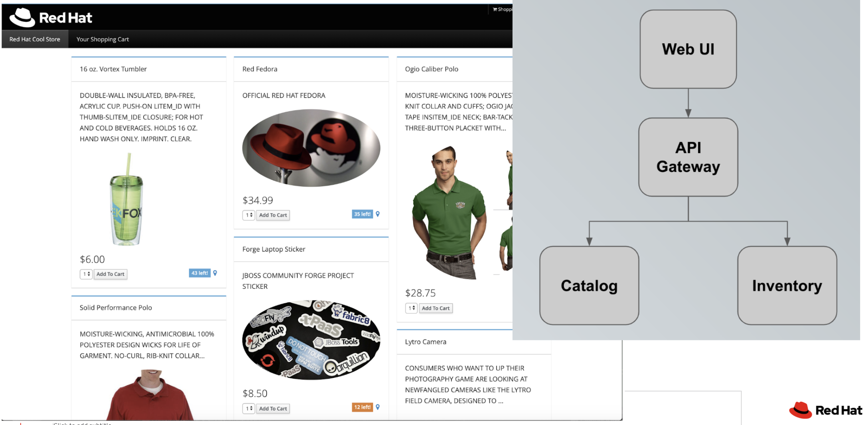Click location pin next to 43 left badge
Screen dimensions: 868x425
click(x=215, y=273)
